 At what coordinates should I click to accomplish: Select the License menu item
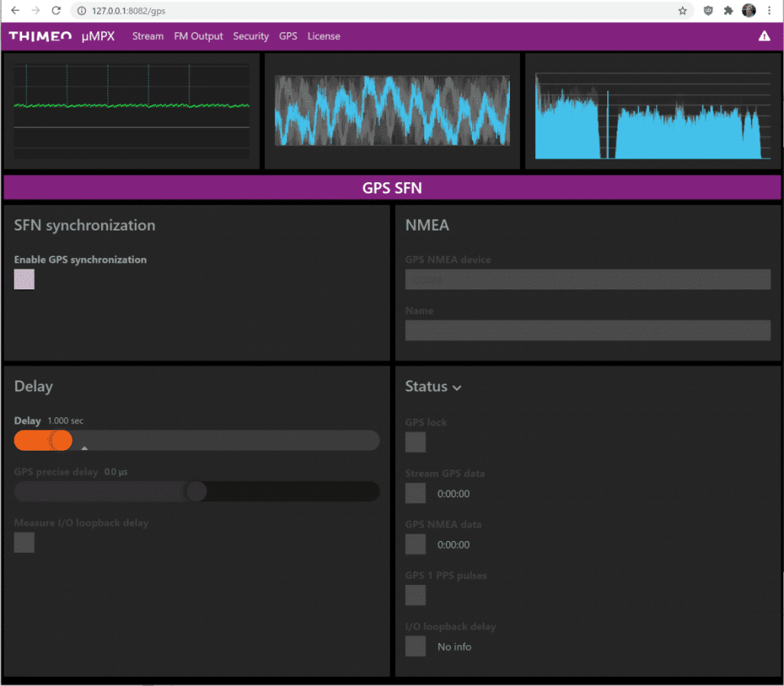[323, 36]
